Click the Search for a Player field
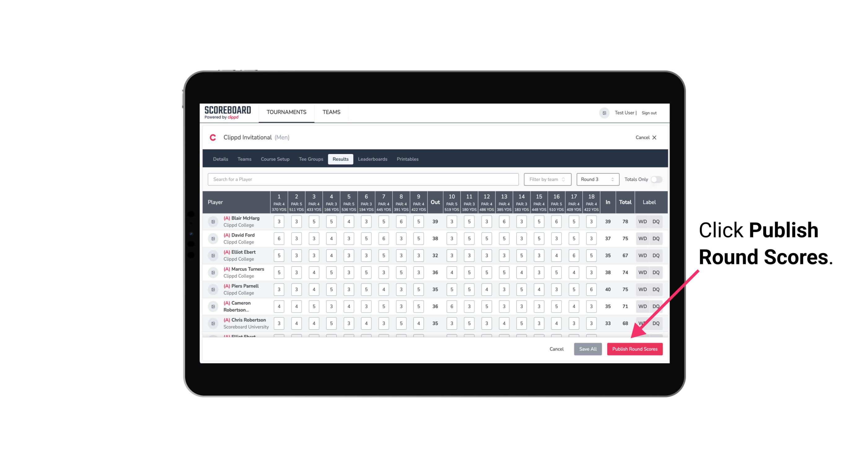The height and width of the screenshot is (467, 868). click(364, 179)
